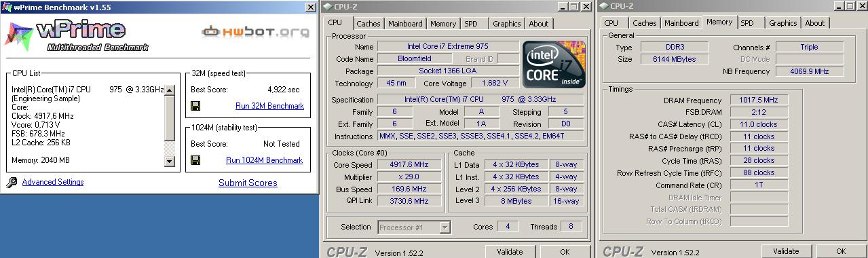Switch to Graphics tab in right CPU-Z

pyautogui.click(x=783, y=23)
